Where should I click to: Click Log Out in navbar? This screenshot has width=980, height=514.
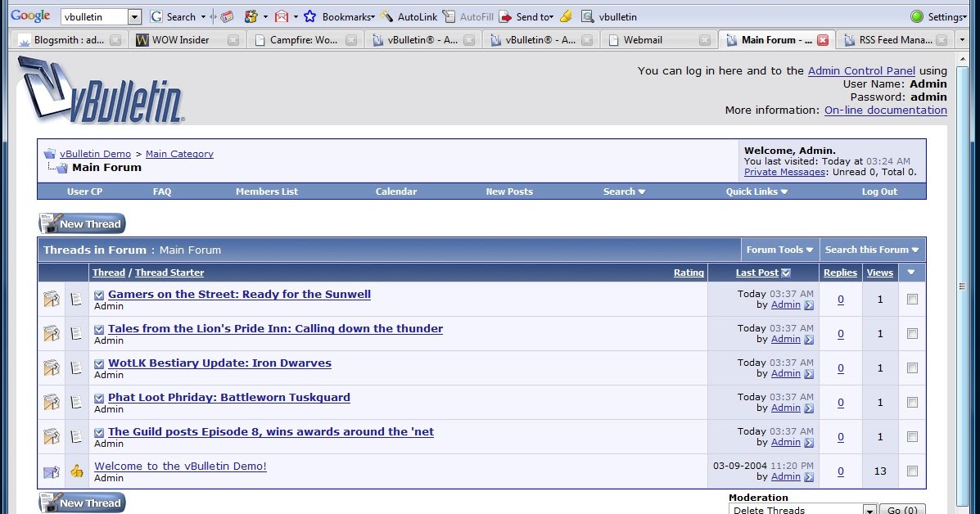click(879, 192)
